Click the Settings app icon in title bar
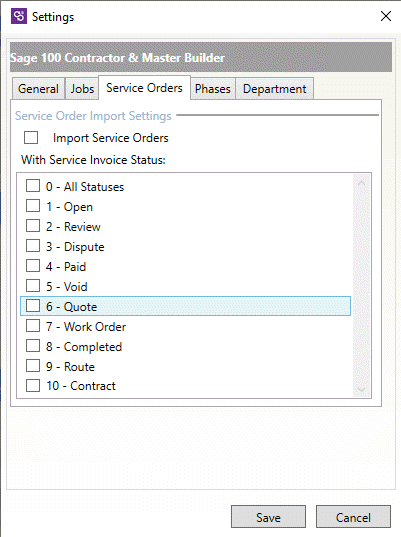 click(x=19, y=16)
